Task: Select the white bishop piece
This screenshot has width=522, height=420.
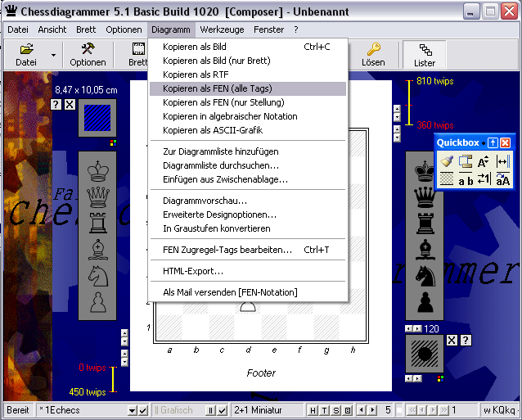Action: point(98,250)
